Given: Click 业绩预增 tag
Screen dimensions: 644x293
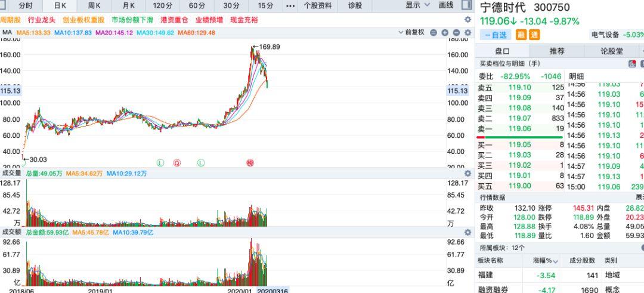Looking at the screenshot, I should (x=209, y=20).
